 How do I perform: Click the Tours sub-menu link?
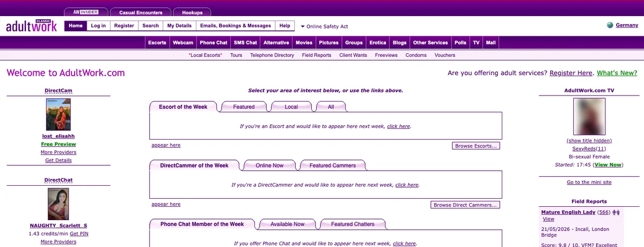tap(236, 55)
